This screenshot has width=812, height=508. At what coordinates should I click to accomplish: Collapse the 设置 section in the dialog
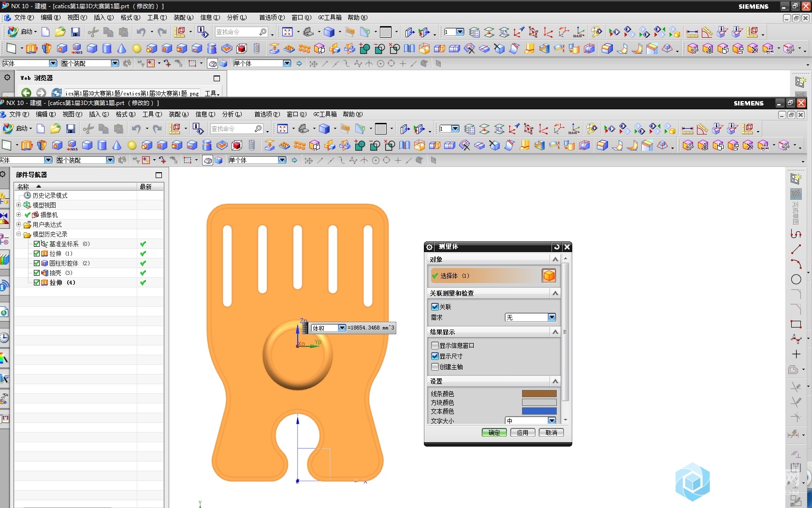coord(555,381)
